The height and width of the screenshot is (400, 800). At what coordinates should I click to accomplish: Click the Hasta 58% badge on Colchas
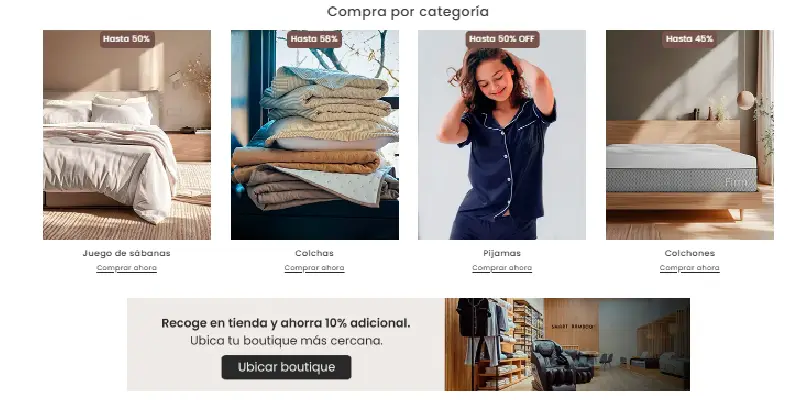pyautogui.click(x=314, y=39)
